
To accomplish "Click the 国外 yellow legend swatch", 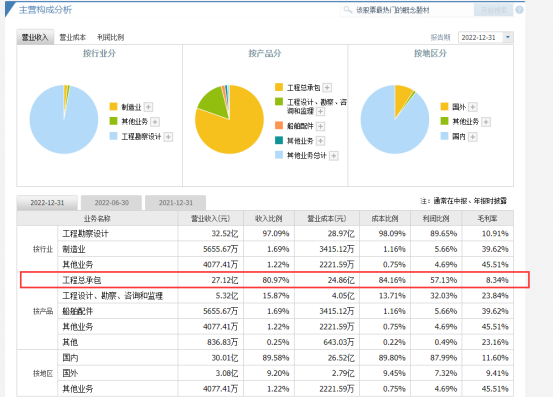I will 444,106.
